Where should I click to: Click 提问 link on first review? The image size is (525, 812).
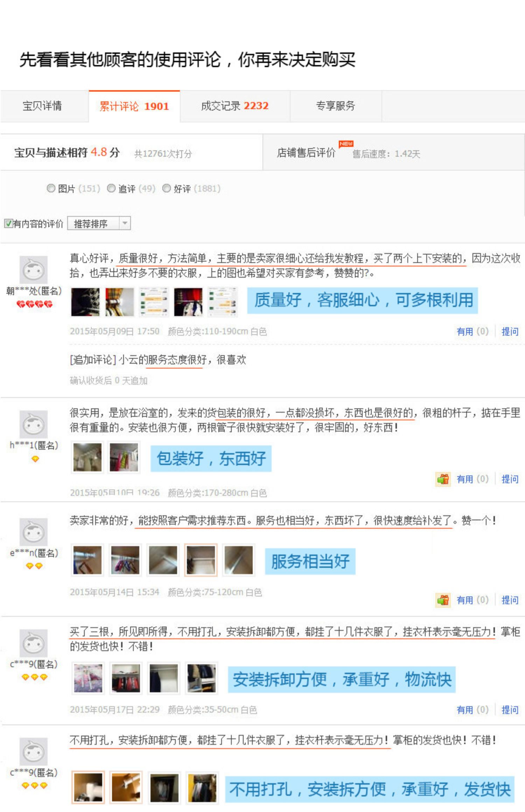coord(510,331)
